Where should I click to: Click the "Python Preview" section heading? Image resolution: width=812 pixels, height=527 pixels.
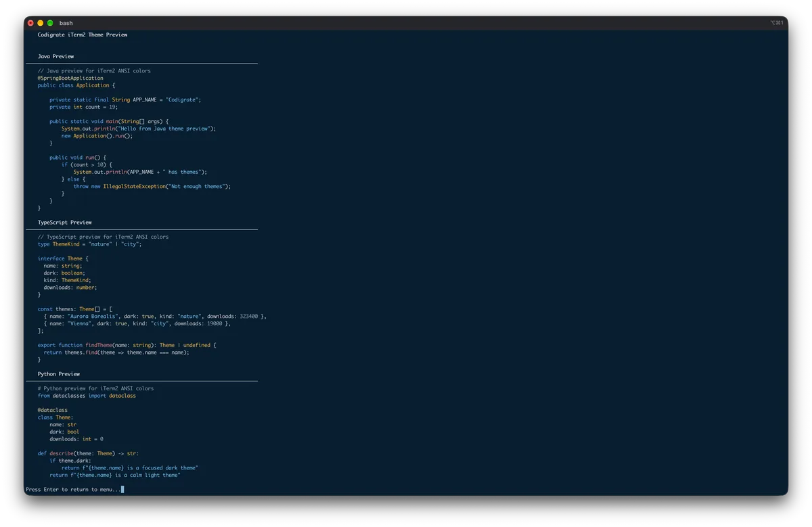coord(59,373)
